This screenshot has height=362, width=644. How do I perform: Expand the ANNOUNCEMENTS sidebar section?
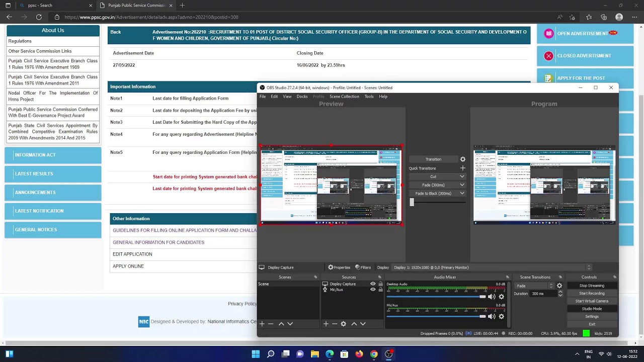[x=53, y=192]
